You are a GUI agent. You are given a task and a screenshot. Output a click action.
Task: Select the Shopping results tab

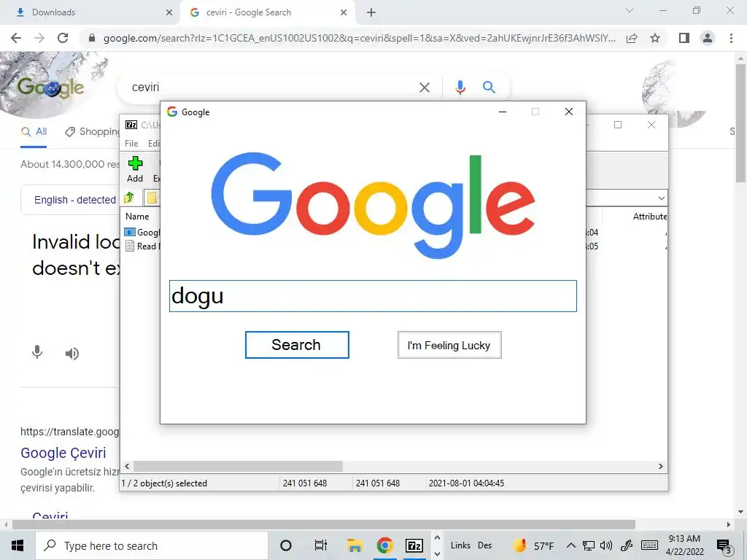(93, 132)
